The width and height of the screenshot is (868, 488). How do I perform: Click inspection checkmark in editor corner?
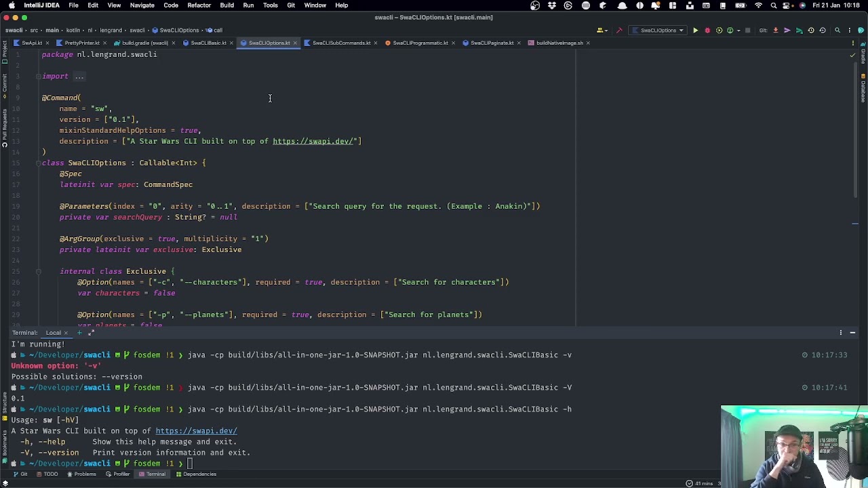tap(852, 55)
